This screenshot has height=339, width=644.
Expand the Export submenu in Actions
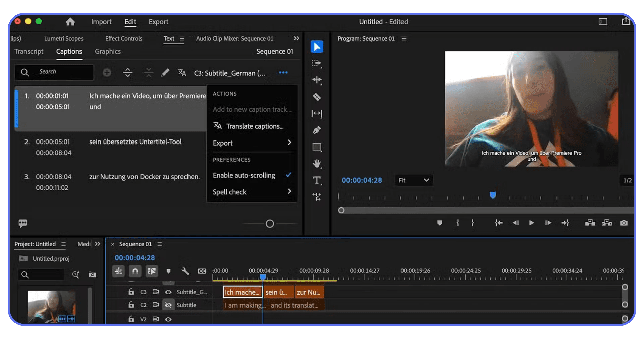point(252,143)
